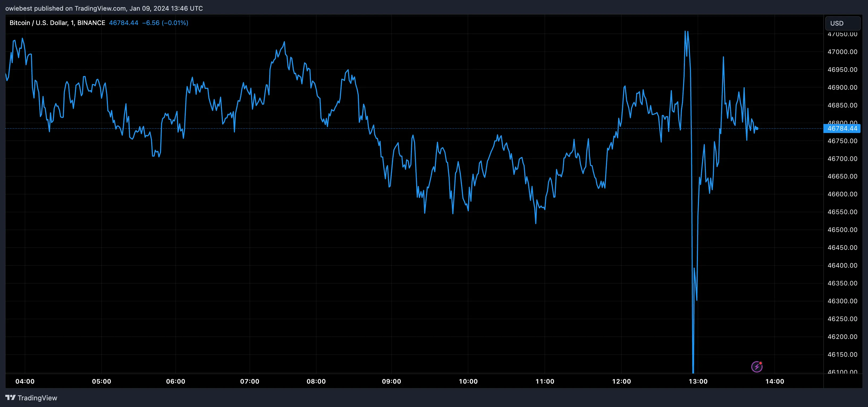Toggle the USD currency display in top right

pos(837,23)
